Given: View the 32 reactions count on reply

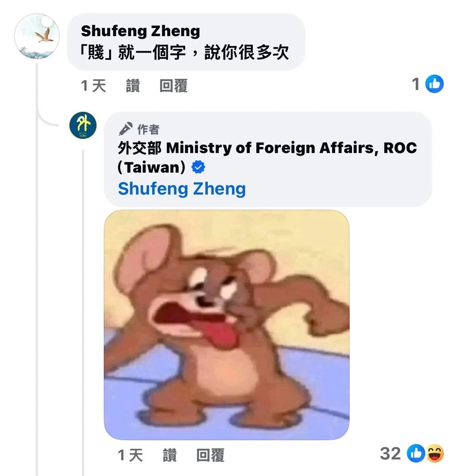Looking at the screenshot, I should pos(390,454).
